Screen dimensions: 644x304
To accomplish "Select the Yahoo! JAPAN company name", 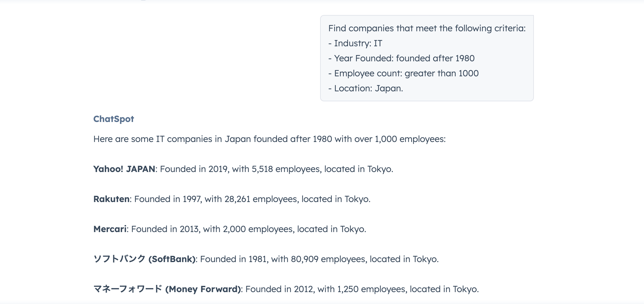I will (x=124, y=169).
